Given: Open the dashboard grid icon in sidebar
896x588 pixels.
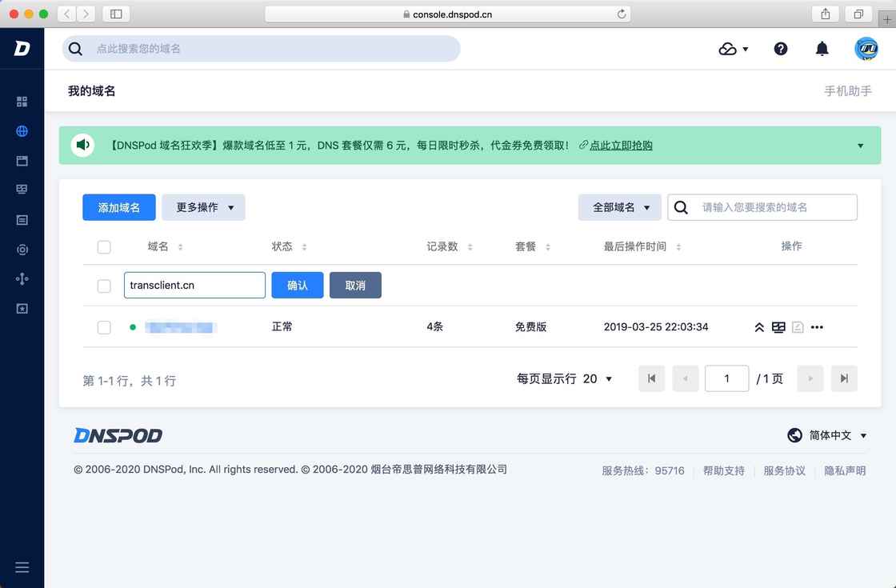Looking at the screenshot, I should [x=22, y=102].
